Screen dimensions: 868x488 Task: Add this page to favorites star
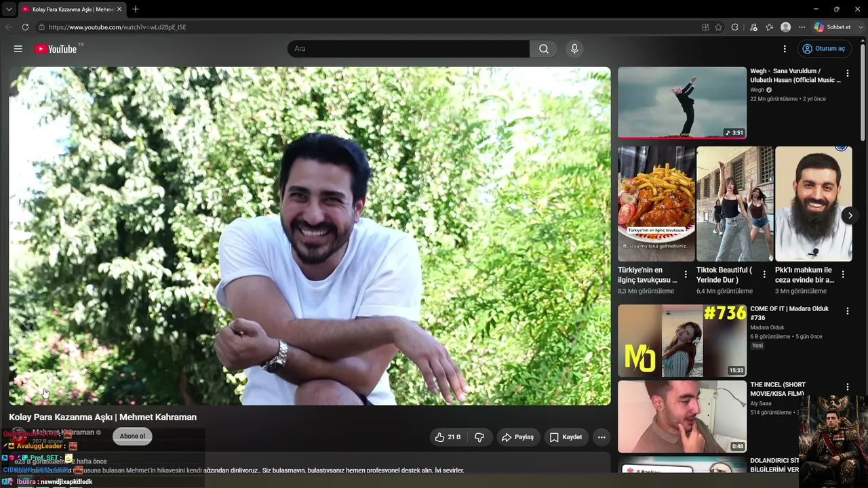coord(719,27)
